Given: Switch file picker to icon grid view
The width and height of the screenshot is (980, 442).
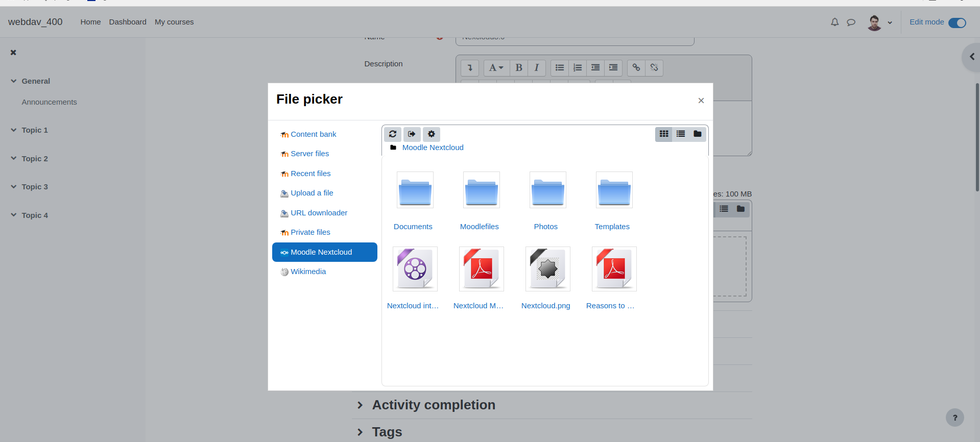Looking at the screenshot, I should tap(664, 134).
